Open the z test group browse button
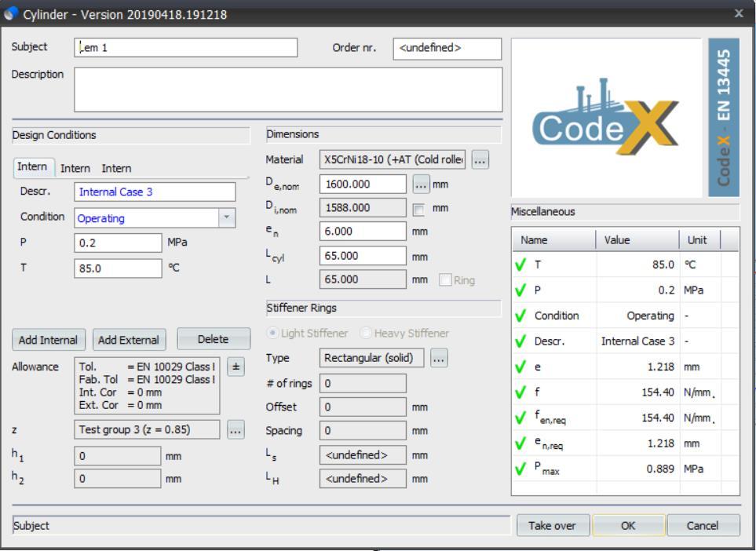This screenshot has width=756, height=551. point(236,430)
